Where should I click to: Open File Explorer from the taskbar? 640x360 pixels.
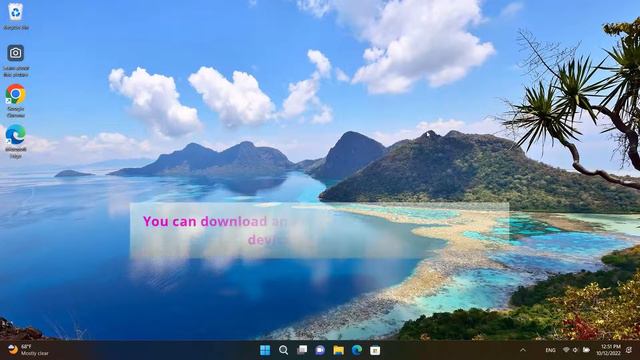tap(338, 350)
